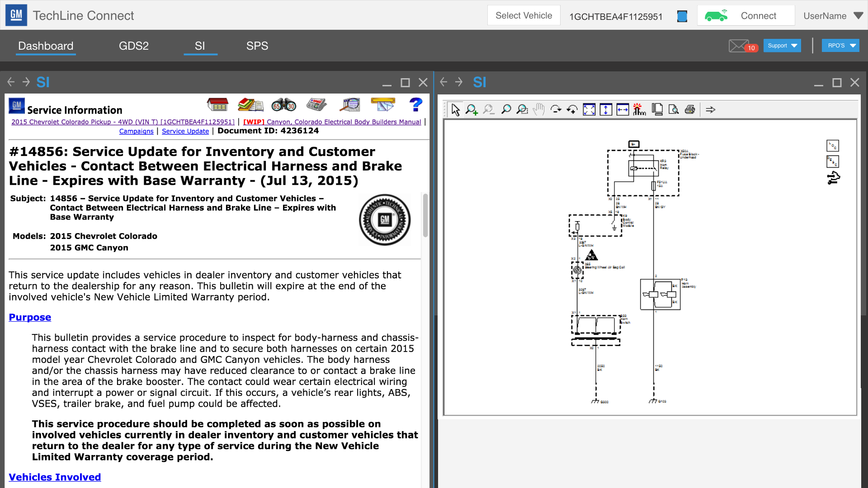Click the fit to width icon
The height and width of the screenshot is (488, 868).
[x=623, y=110]
